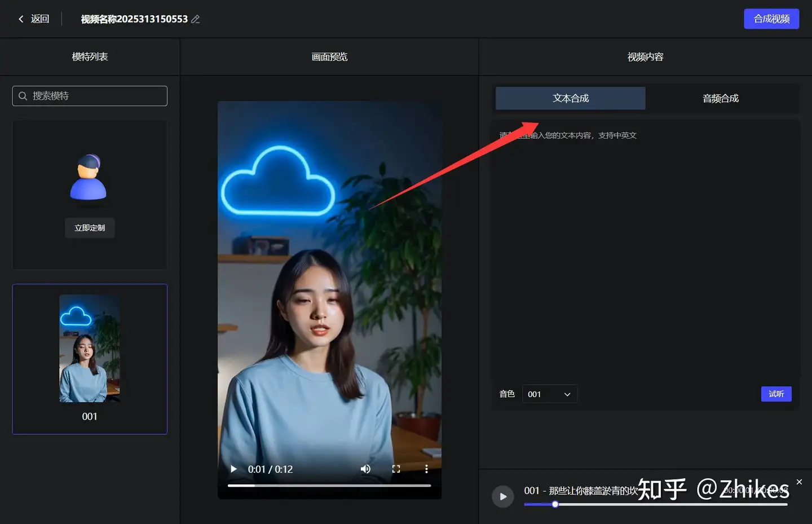Screen dimensions: 812x524
Task: Mute the preview video volume
Action: (x=365, y=469)
